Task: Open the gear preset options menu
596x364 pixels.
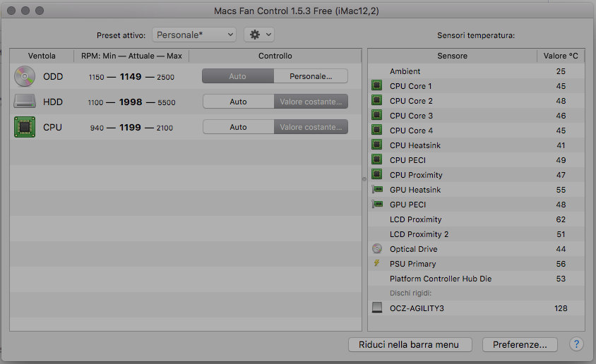Action: point(258,35)
